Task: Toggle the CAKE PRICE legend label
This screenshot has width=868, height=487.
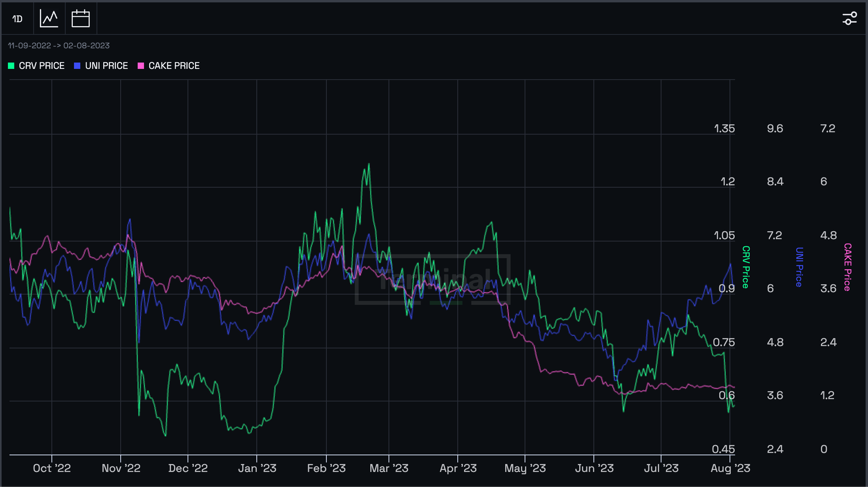Action: click(x=174, y=66)
